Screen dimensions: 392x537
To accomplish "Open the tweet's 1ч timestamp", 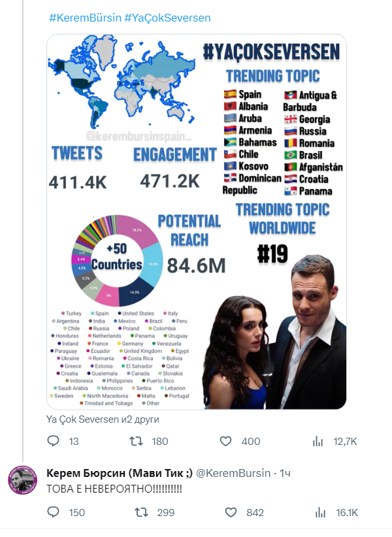I will pos(286,472).
